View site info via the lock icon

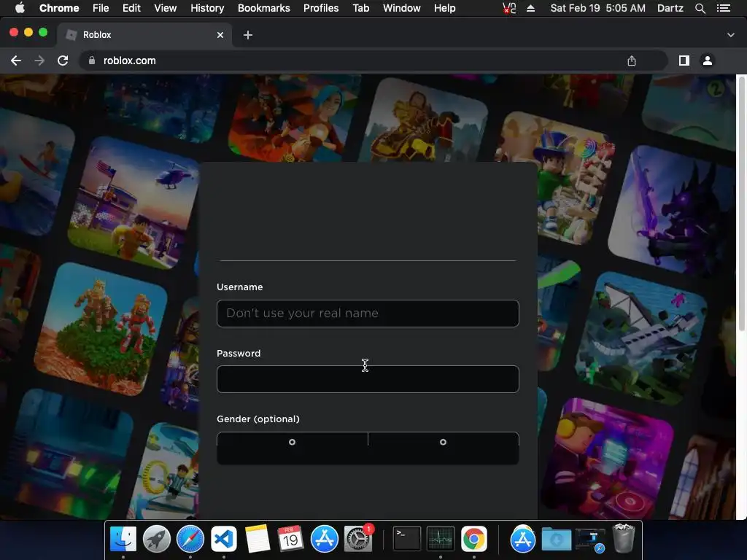pyautogui.click(x=92, y=61)
